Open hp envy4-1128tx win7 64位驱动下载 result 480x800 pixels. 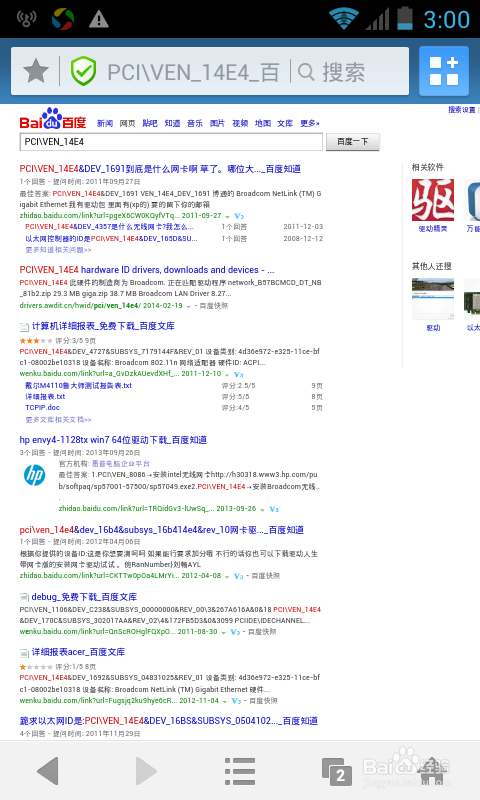coord(113,440)
